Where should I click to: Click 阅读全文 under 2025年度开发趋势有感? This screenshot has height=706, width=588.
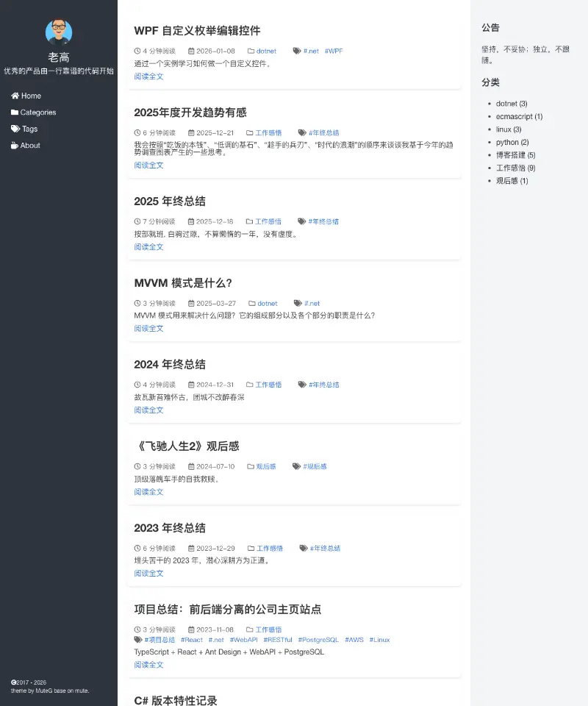[x=148, y=165]
